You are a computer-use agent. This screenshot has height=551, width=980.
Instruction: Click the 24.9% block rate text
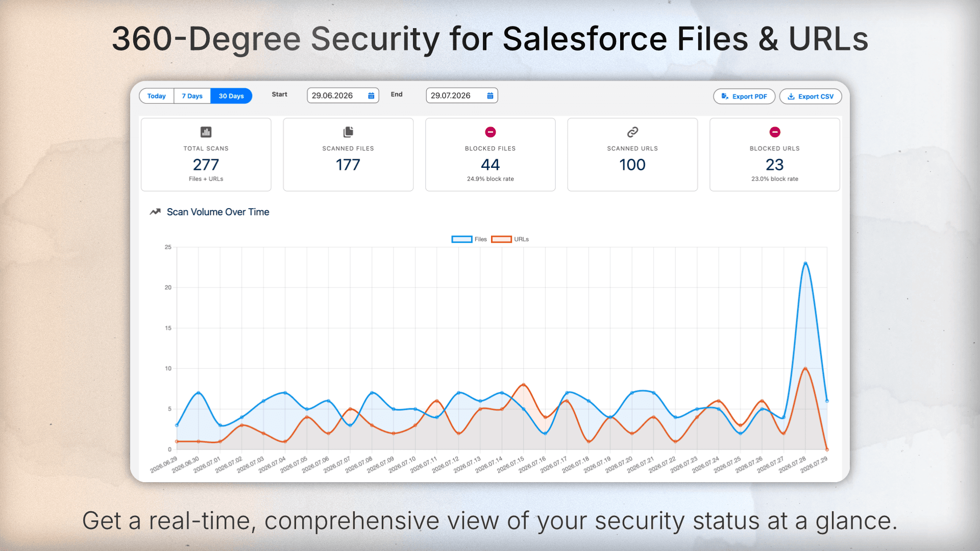pyautogui.click(x=491, y=179)
